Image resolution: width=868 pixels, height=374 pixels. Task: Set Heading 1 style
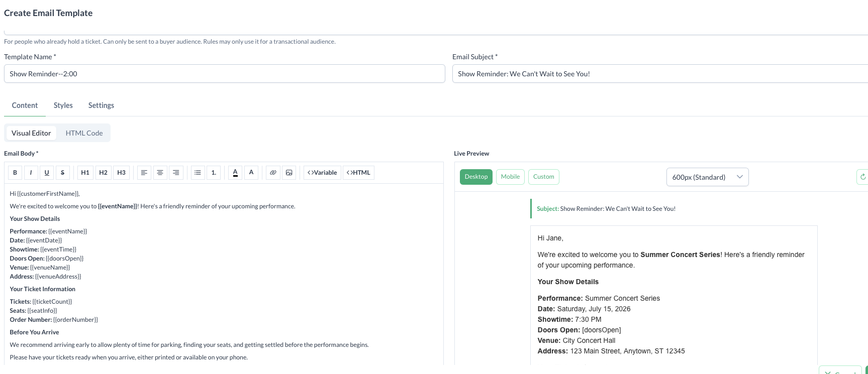click(85, 173)
